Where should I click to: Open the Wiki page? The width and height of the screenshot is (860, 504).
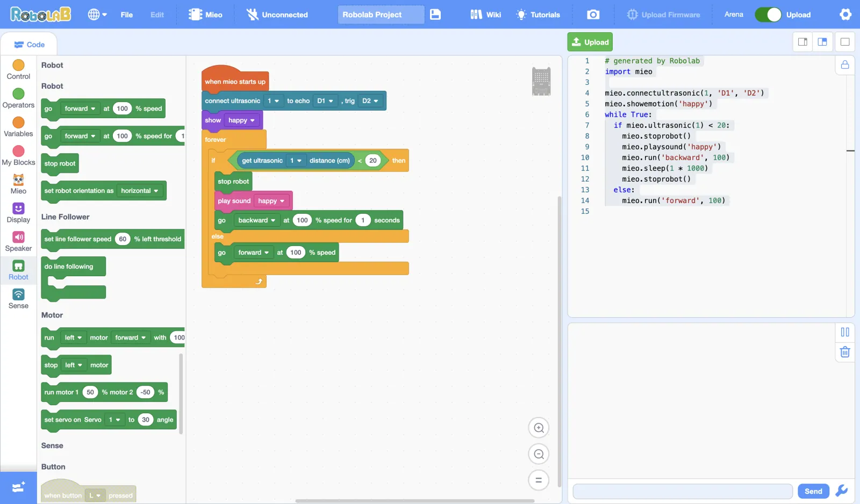[486, 15]
